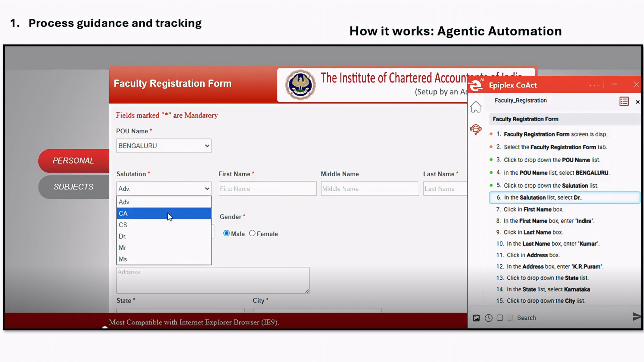Viewport: 644px width, 362px height.
Task: Select the Female radio button
Action: 252,234
